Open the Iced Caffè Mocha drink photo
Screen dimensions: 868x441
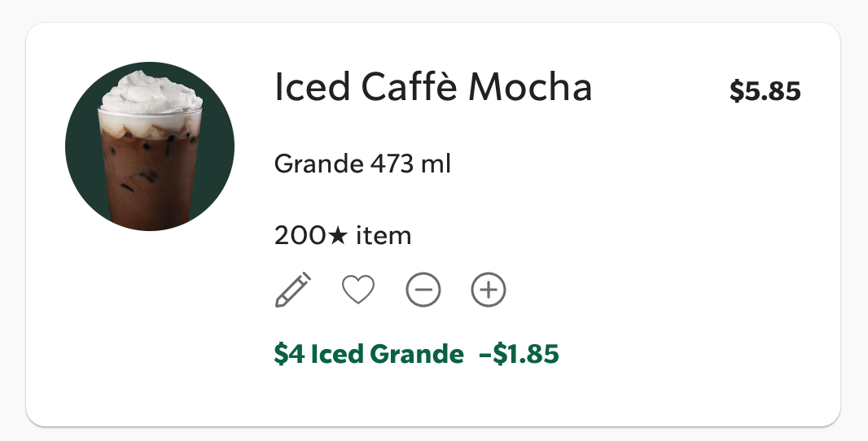point(150,146)
